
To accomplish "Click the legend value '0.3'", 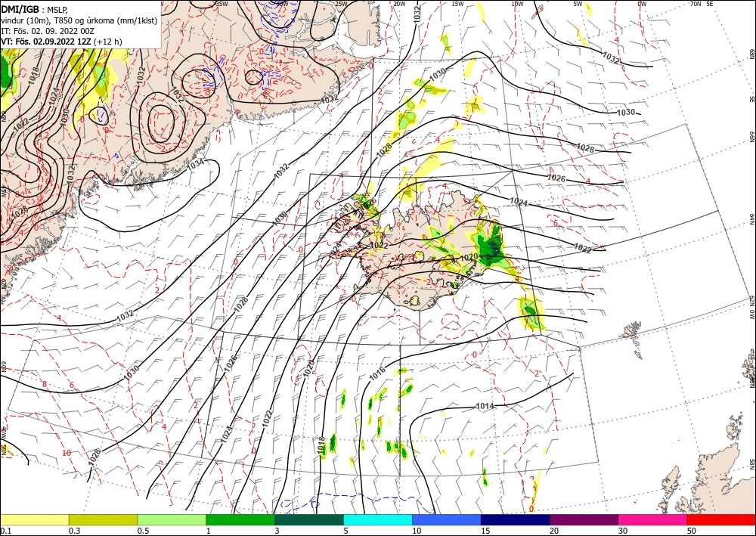I will (x=74, y=531).
